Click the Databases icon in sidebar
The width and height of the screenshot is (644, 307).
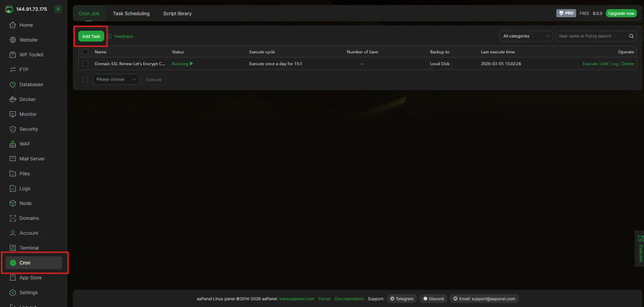(13, 84)
